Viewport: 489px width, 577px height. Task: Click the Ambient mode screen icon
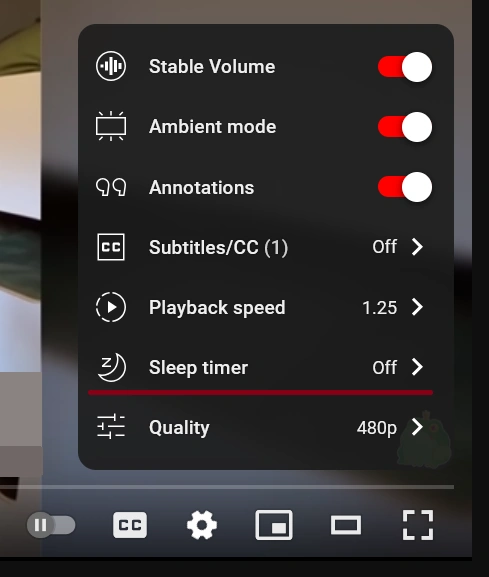(111, 127)
